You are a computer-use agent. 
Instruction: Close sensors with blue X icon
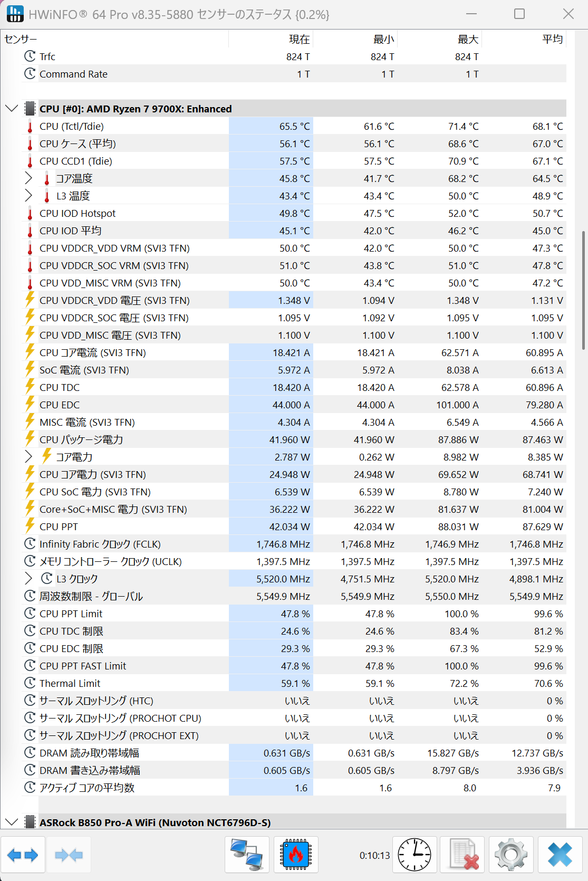(560, 855)
